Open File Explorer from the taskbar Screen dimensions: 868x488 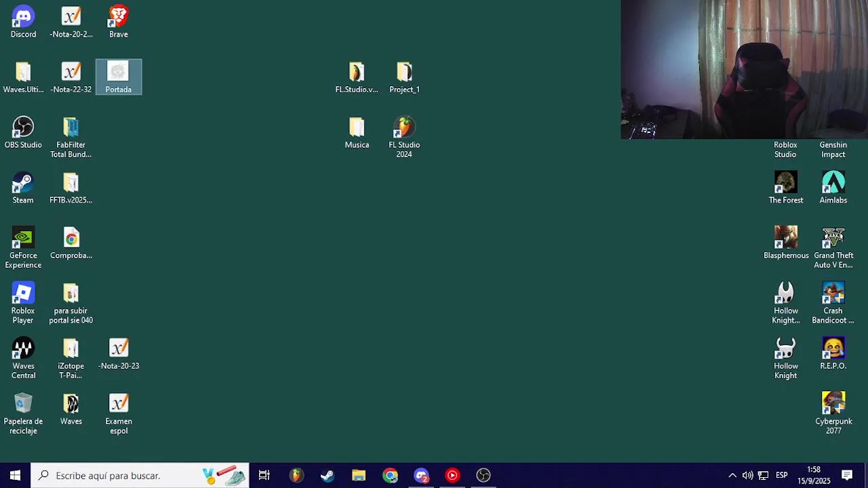click(359, 475)
